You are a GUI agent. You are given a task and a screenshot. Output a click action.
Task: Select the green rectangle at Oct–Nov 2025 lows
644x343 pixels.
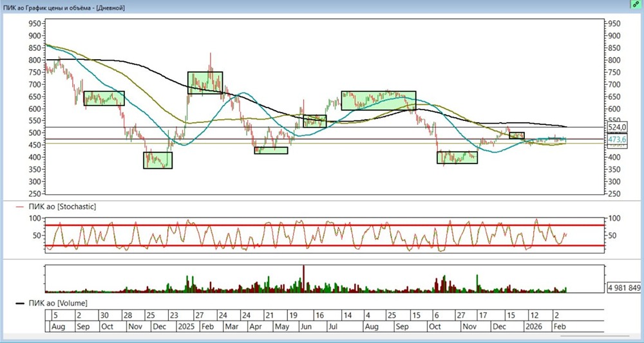pos(457,157)
